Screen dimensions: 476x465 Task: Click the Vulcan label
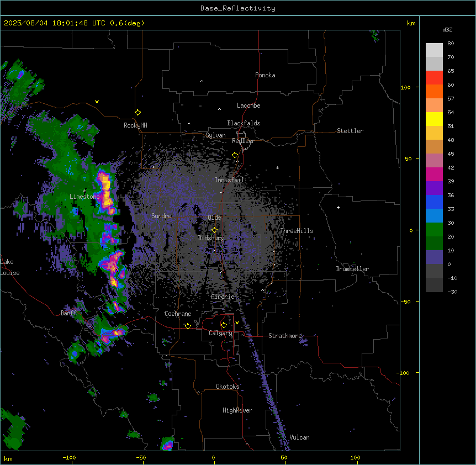[x=300, y=437]
